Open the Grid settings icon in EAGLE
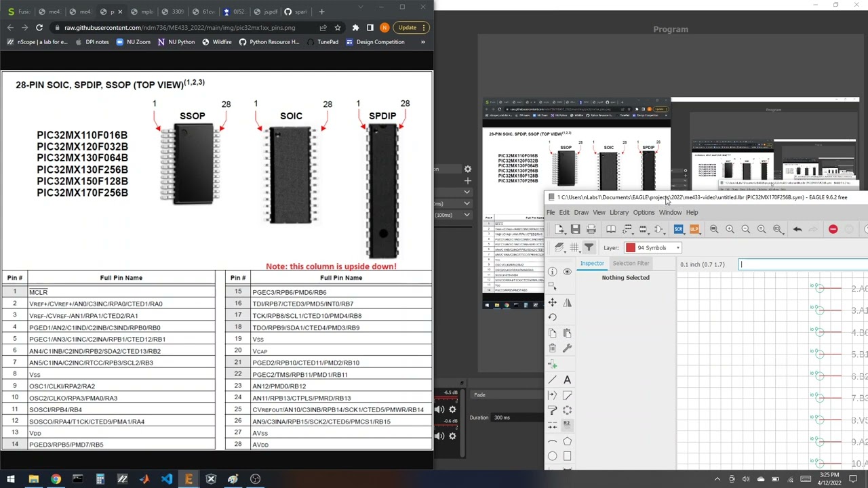Viewport: 868px width, 488px height. pyautogui.click(x=574, y=247)
